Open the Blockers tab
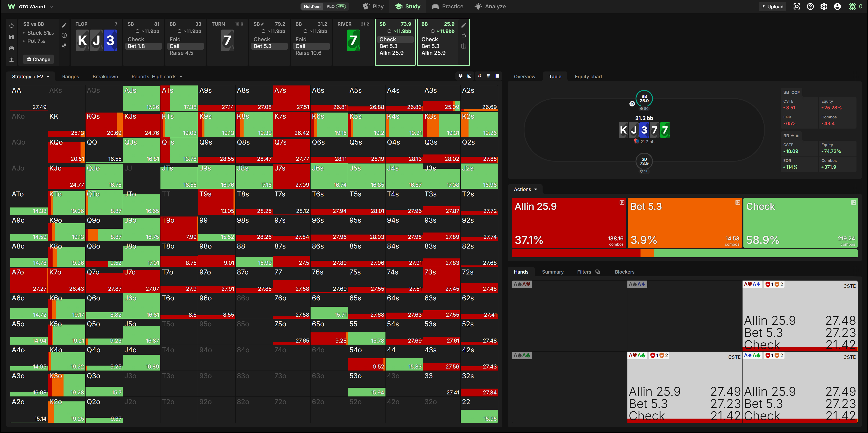868x433 pixels. tap(624, 272)
